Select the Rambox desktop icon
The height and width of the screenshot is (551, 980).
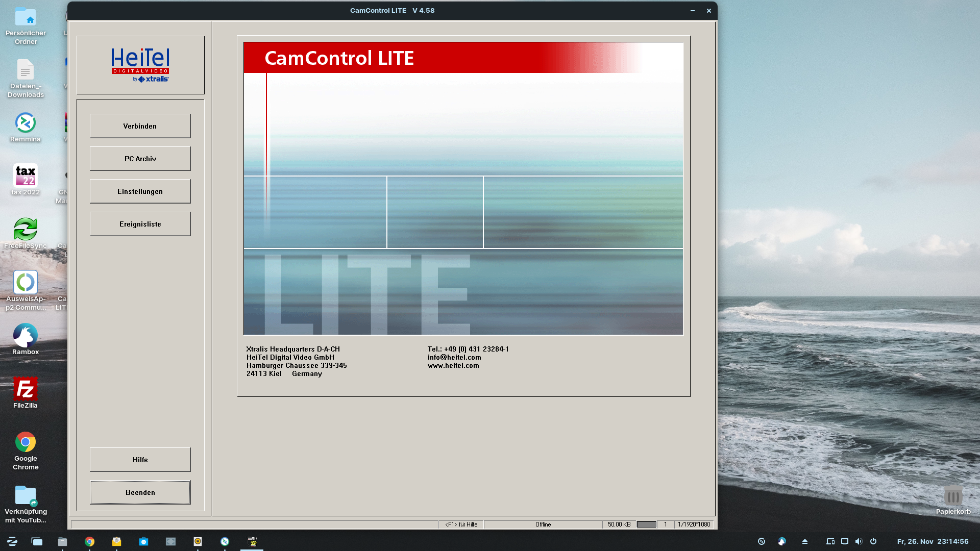point(26,339)
